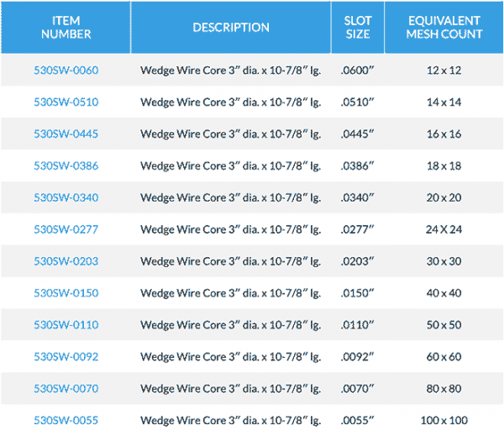Click the ITEM NUMBER column header
The image size is (504, 441).
66,28
